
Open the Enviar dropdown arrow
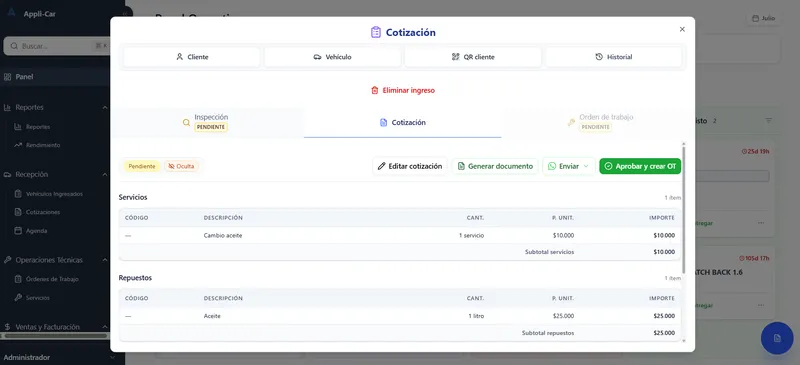[586, 166]
